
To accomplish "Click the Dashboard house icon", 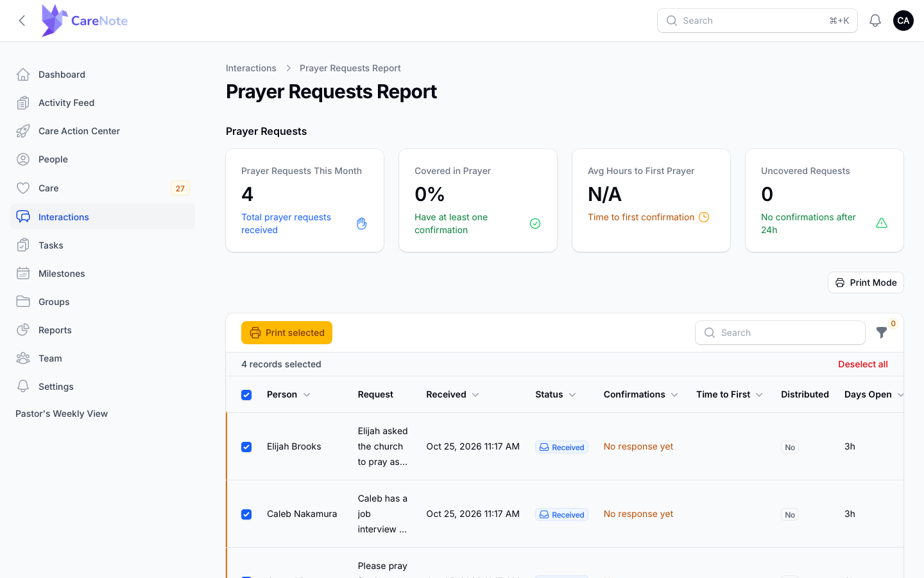I will point(23,74).
